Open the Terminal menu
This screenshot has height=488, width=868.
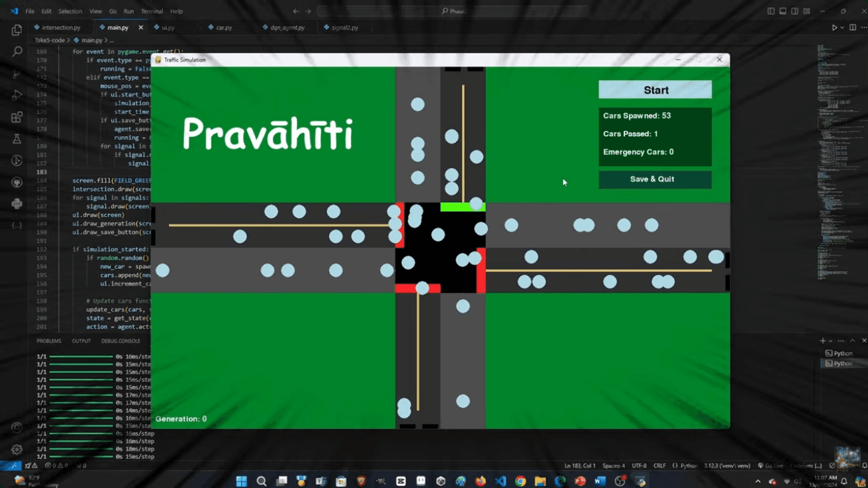point(153,11)
